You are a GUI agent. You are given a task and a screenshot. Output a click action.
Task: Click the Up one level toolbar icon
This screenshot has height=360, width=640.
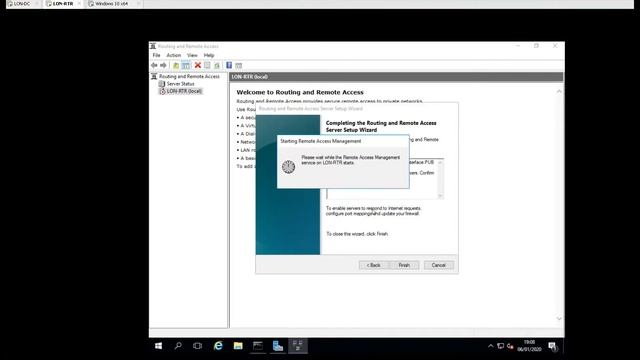coord(176,65)
